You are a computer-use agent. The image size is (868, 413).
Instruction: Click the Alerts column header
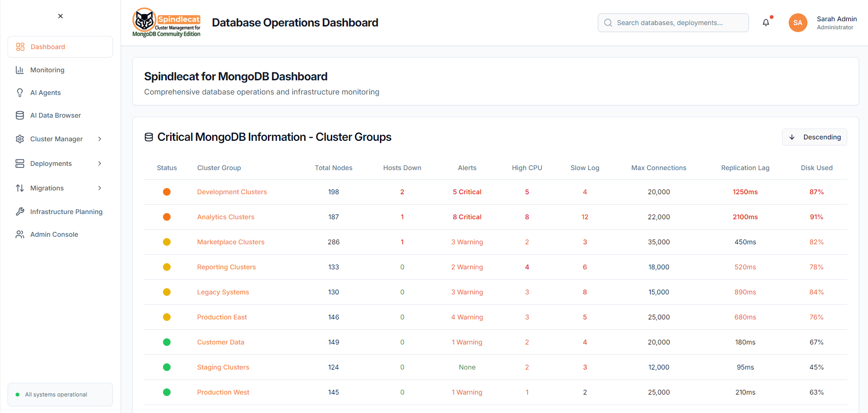coord(467,168)
